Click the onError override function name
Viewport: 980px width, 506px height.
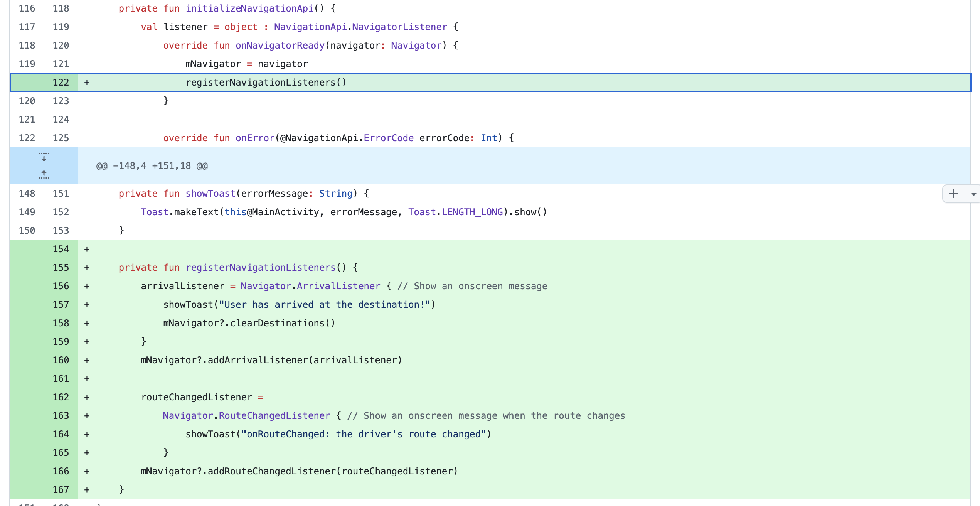click(255, 138)
